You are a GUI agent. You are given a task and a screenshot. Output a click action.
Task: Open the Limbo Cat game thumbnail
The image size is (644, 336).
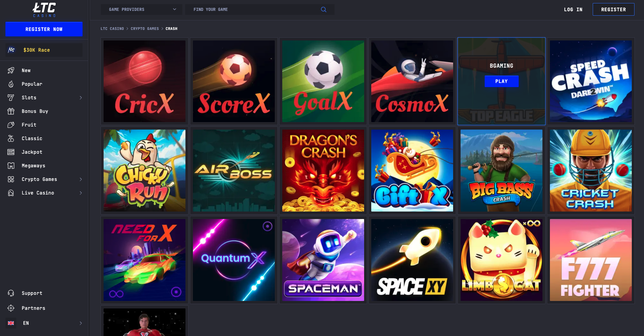click(501, 260)
